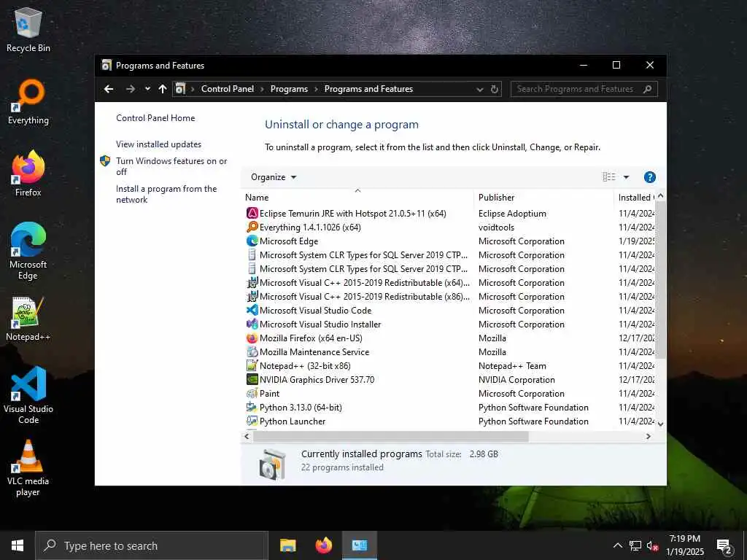Open Firefox from the taskbar
The width and height of the screenshot is (747, 560).
click(323, 545)
